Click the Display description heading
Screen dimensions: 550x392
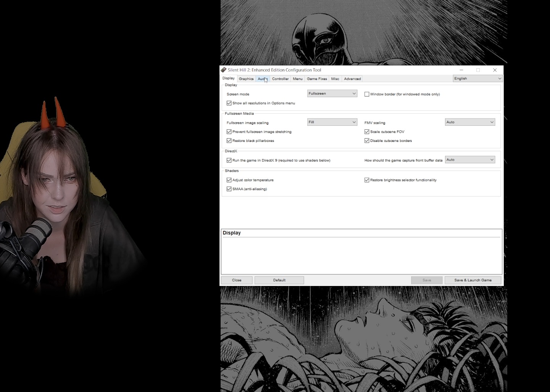232,233
